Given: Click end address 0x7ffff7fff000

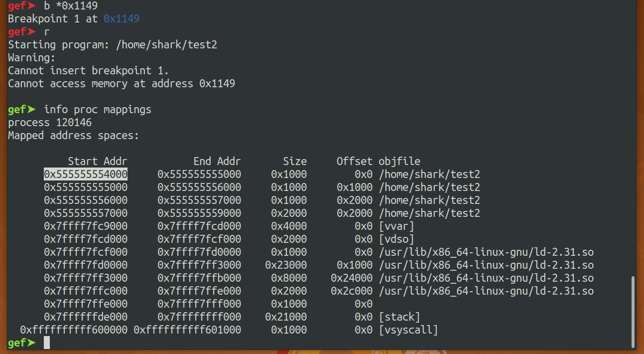Looking at the screenshot, I should pos(199,304).
